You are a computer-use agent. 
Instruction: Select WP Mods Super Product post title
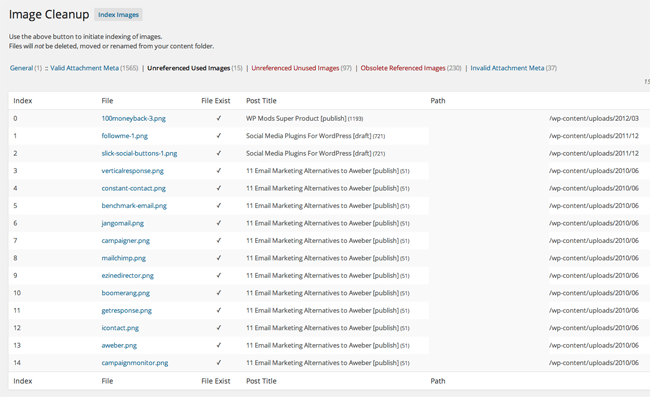(x=304, y=119)
